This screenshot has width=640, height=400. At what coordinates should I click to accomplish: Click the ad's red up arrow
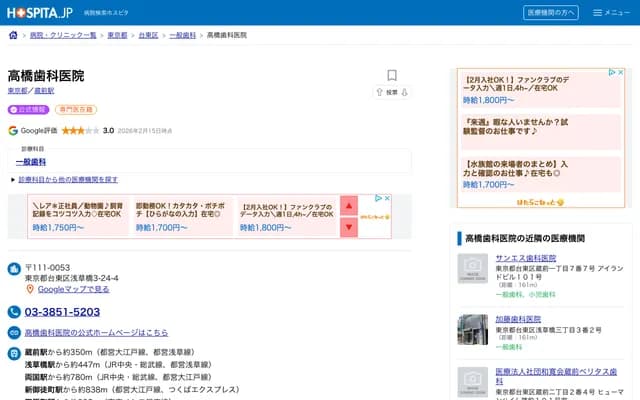pyautogui.click(x=349, y=206)
